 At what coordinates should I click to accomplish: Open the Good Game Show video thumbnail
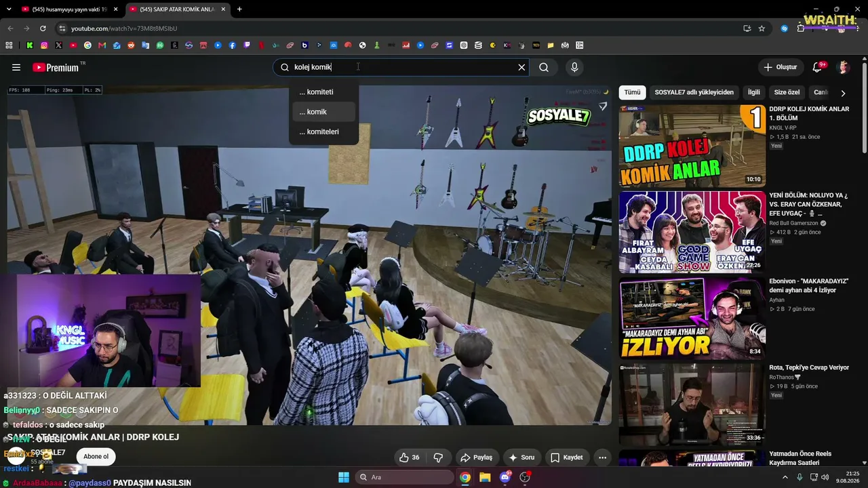[692, 232]
